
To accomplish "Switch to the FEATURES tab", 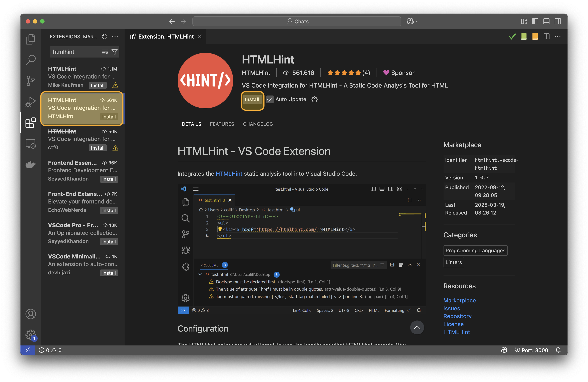I will [x=222, y=124].
